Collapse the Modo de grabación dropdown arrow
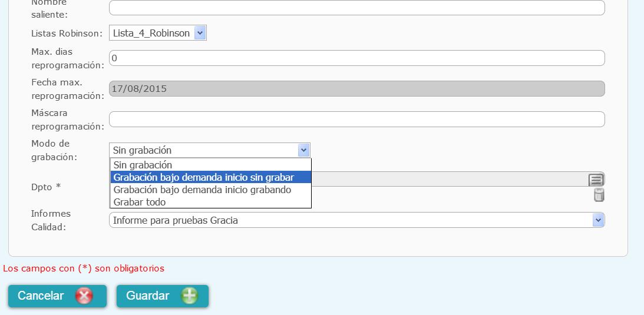The image size is (644, 315). tap(303, 150)
